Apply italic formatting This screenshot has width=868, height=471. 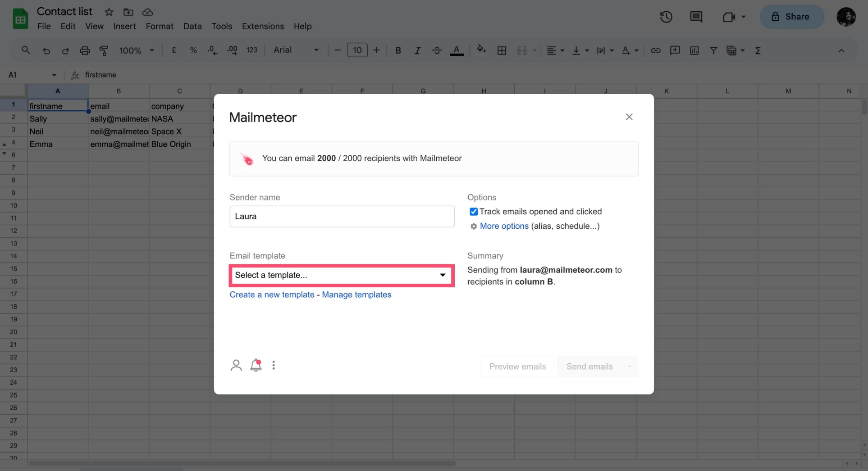(417, 50)
